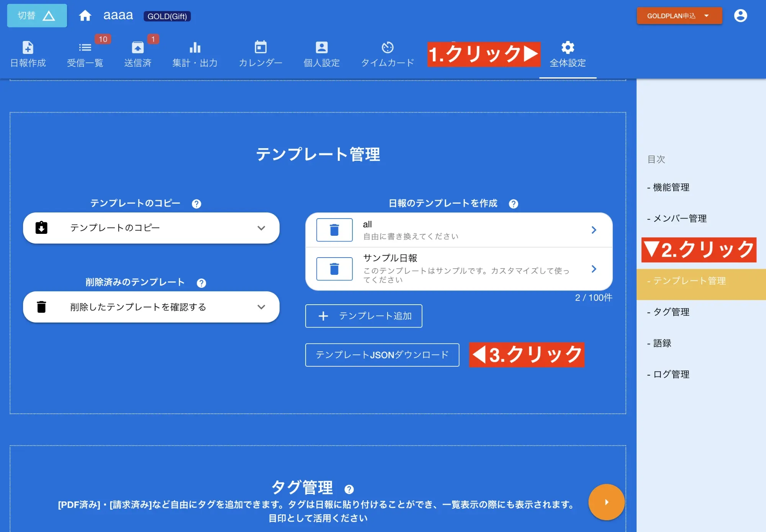
Task: Download templates via テンプレートJSONダウンロード
Action: coord(382,355)
